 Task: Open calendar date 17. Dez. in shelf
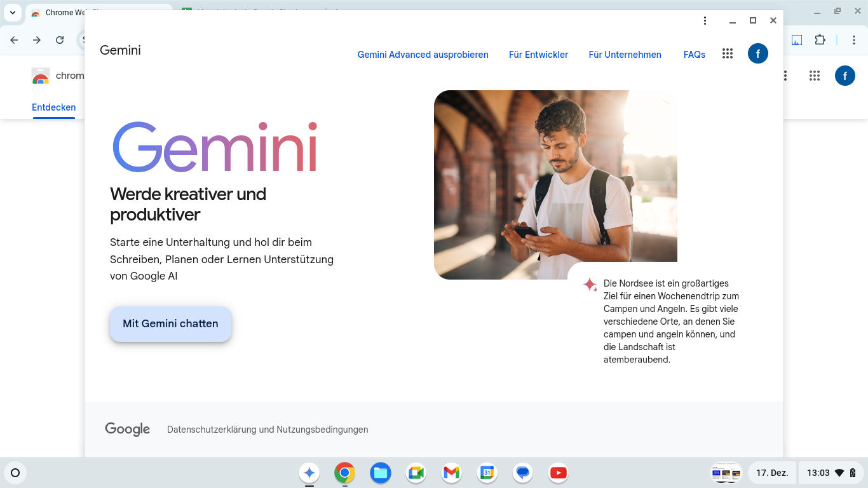[x=772, y=473]
